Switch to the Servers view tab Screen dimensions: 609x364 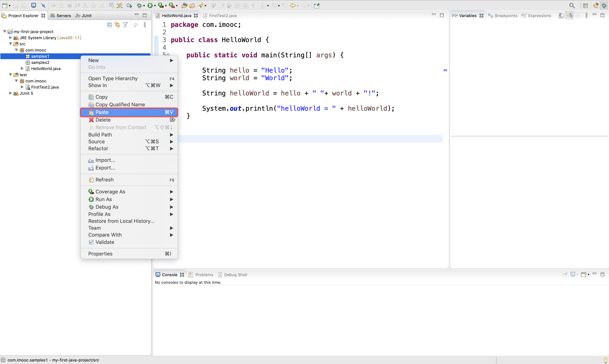(61, 15)
